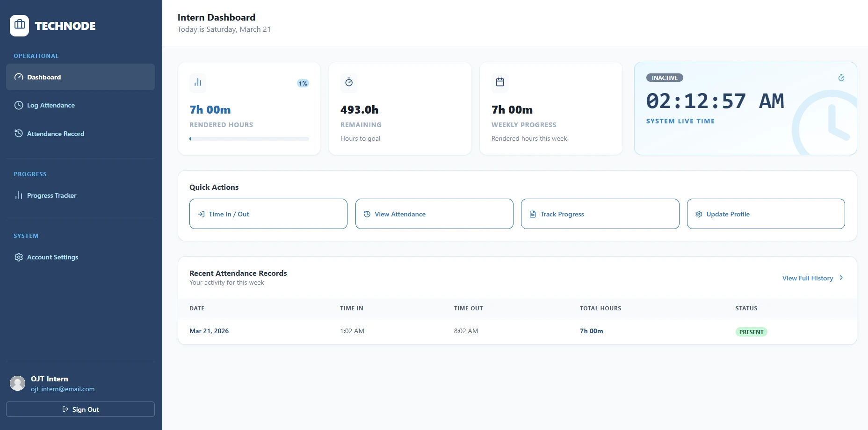The width and height of the screenshot is (868, 430).
Task: Click the Quick Actions heading
Action: click(214, 187)
